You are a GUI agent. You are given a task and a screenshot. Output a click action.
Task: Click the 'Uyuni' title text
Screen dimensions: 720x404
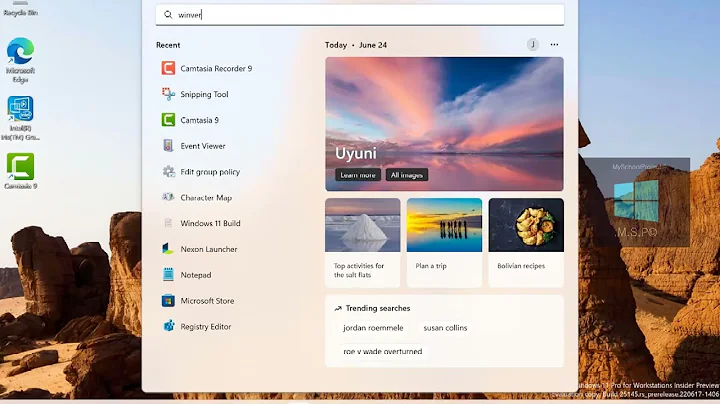(356, 153)
